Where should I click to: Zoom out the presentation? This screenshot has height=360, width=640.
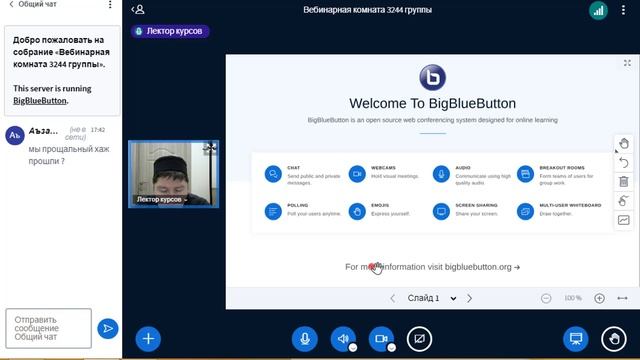546,298
